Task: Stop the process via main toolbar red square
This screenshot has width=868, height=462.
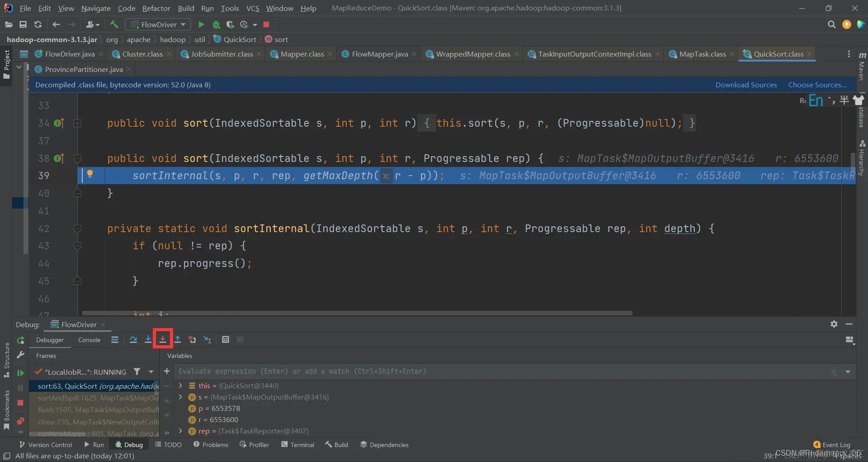Action: [x=266, y=24]
